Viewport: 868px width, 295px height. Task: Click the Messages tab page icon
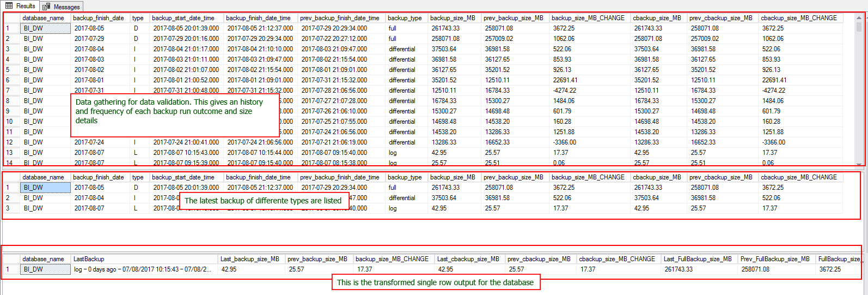(47, 7)
